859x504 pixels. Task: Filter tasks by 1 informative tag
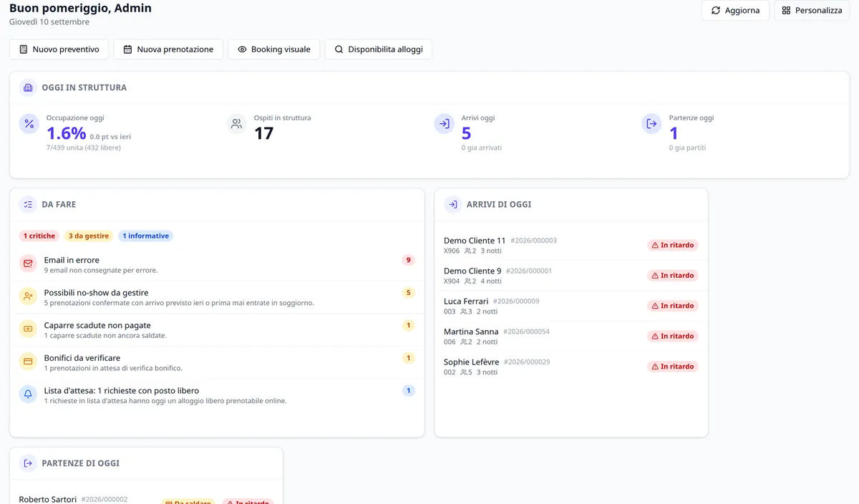click(x=145, y=236)
